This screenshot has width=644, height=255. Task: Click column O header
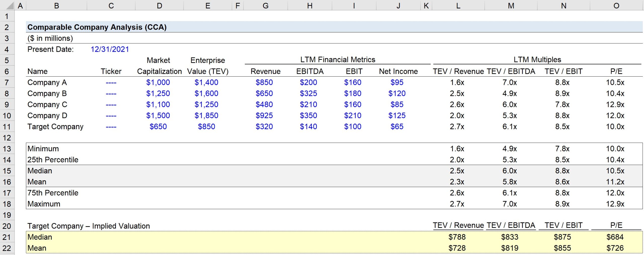[x=616, y=6]
